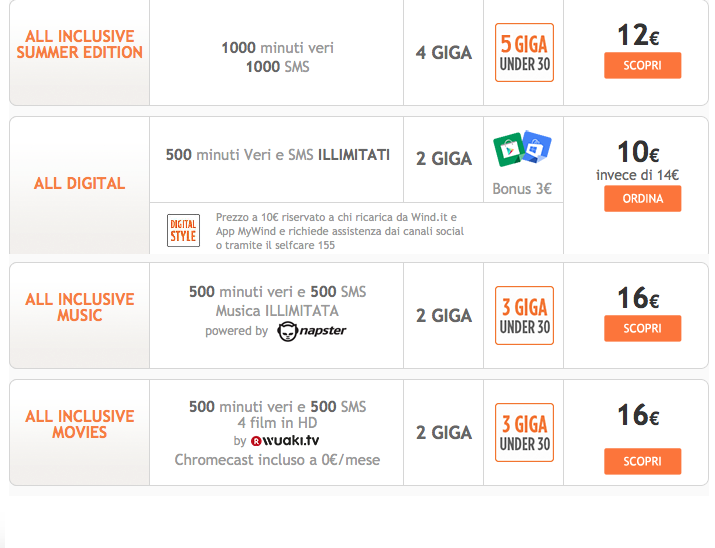Select the ALL INCLUSIVE MOVIES title
The width and height of the screenshot is (715, 548).
coord(80,424)
